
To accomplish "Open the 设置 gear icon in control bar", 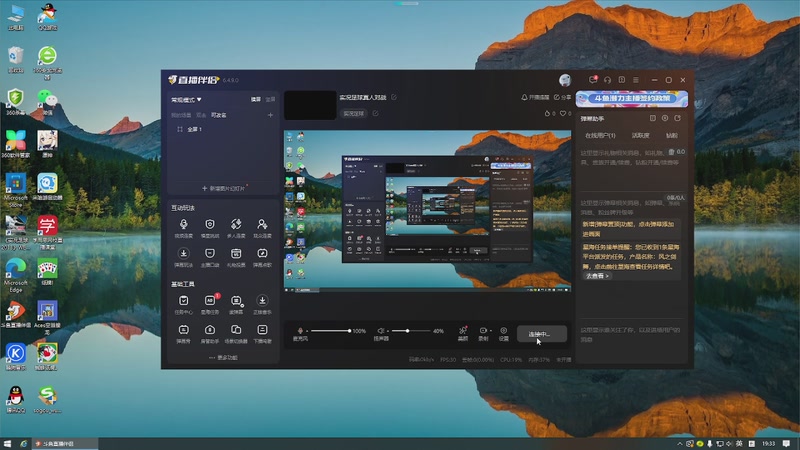I will coord(504,331).
